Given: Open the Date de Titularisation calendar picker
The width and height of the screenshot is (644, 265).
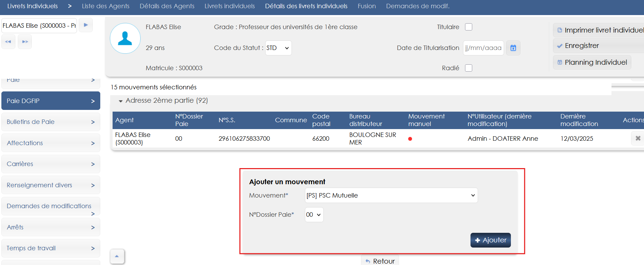Looking at the screenshot, I should tap(513, 48).
